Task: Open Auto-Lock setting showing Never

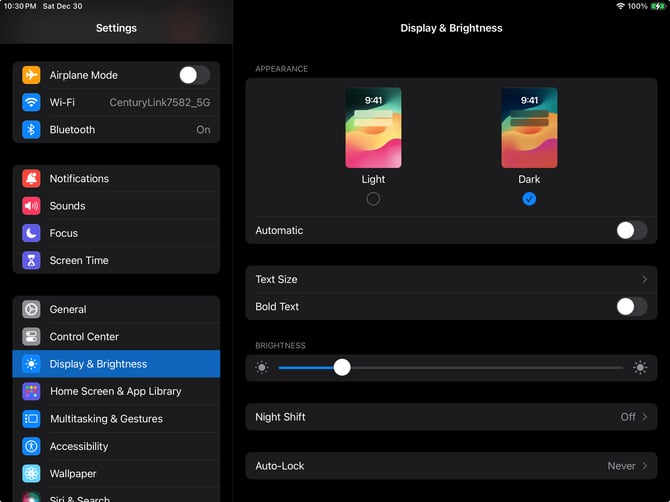Action: [x=450, y=466]
